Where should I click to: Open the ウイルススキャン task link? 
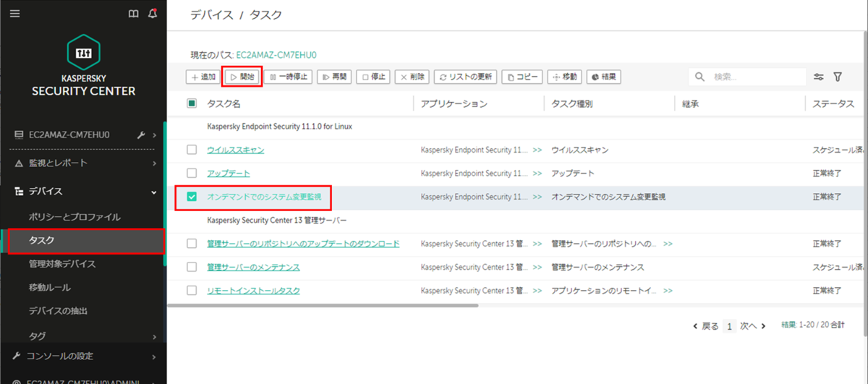(236, 150)
